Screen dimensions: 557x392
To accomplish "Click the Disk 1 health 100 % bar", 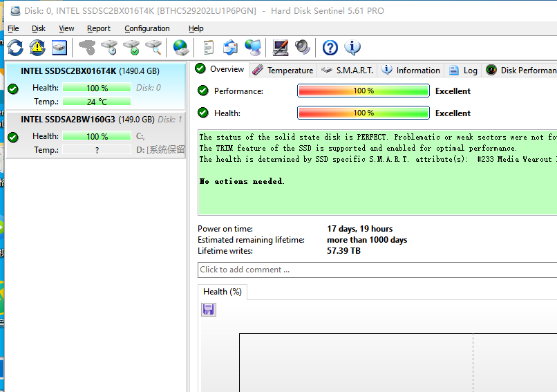I will click(97, 136).
